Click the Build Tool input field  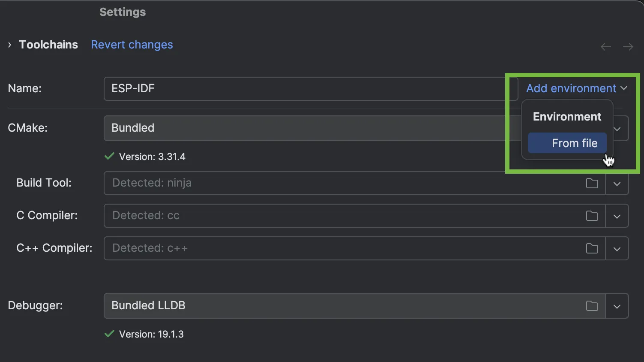click(x=343, y=183)
